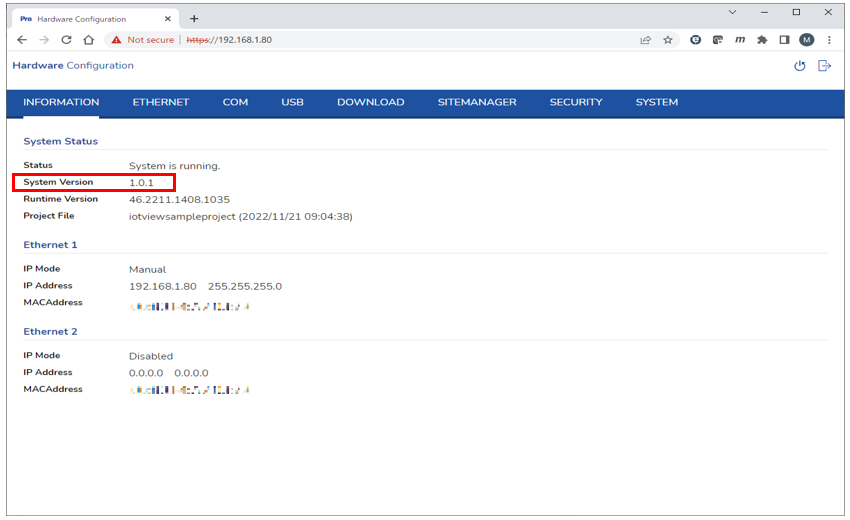This screenshot has height=520, width=850.
Task: Click the System Version label
Action: click(x=58, y=182)
